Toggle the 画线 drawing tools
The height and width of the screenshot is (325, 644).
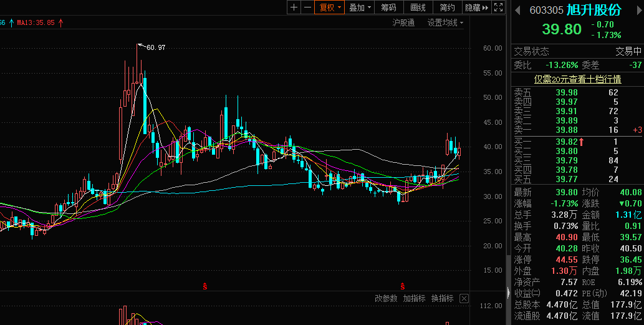pos(418,7)
